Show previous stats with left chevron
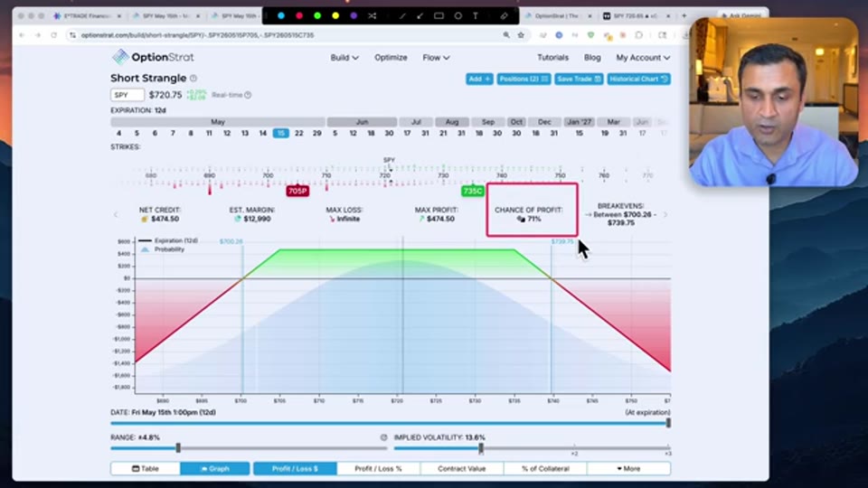868x488 pixels. (x=116, y=215)
